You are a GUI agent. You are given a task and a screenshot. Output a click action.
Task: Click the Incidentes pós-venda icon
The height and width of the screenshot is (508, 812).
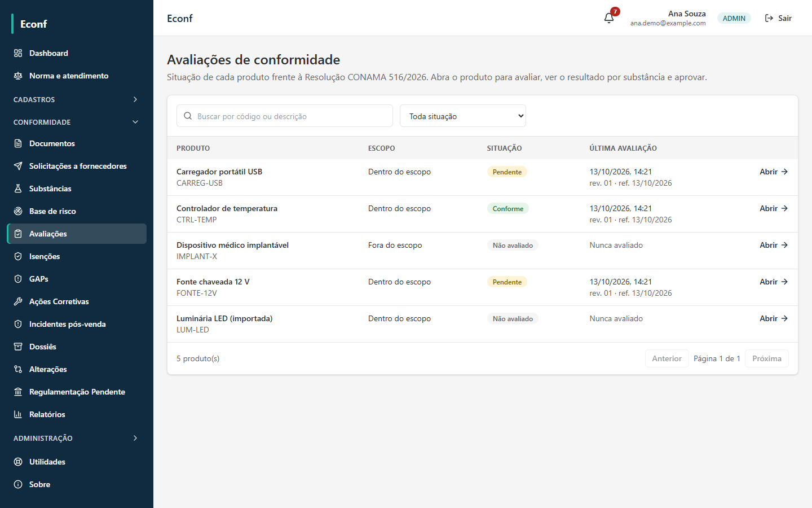[18, 324]
